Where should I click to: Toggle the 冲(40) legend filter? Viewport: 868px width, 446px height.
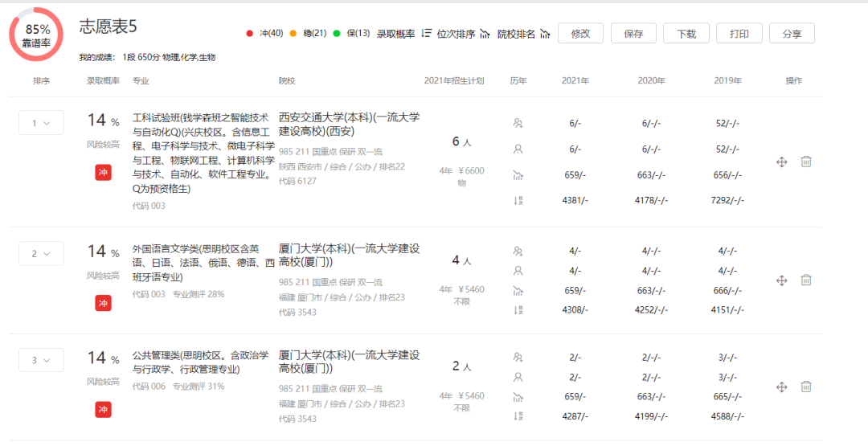coord(264,34)
